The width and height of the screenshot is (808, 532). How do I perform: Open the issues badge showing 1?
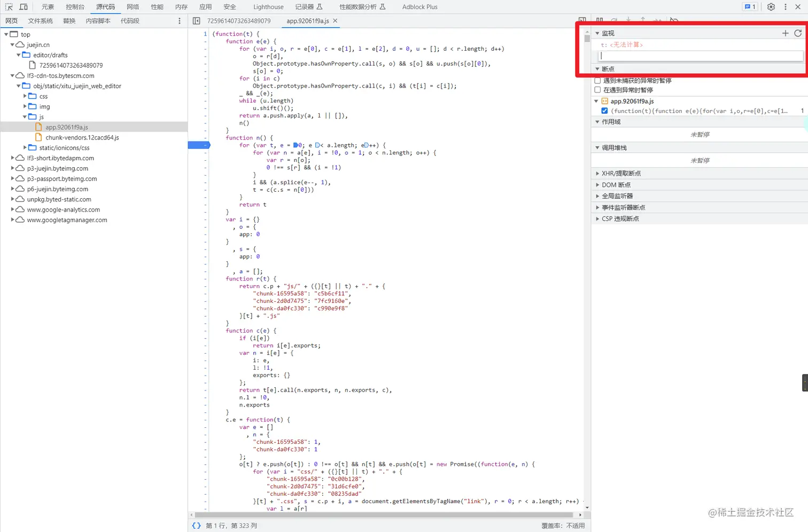pos(750,7)
